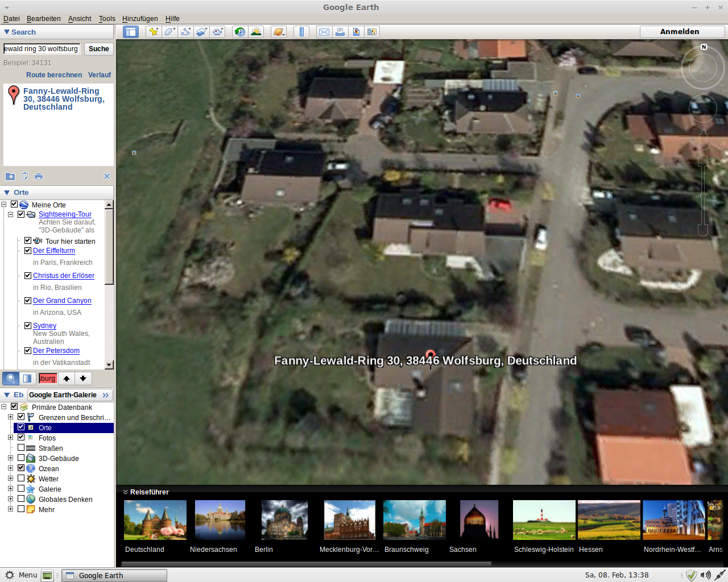Uncheck the Meine Orte checkbox
The image size is (728, 582).
point(14,204)
